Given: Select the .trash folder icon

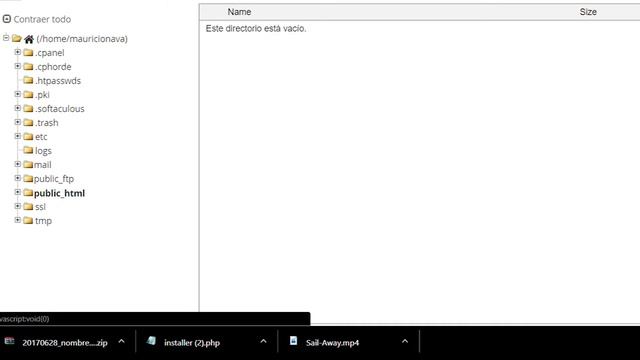Looking at the screenshot, I should [x=28, y=122].
